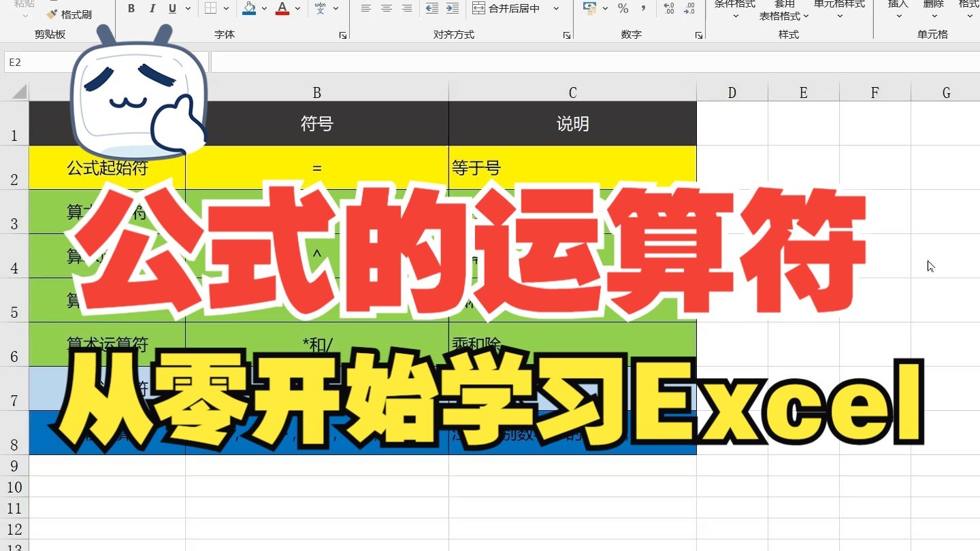
Task: Open the 合并后居中 merge dropdown arrow
Action: coord(555,7)
